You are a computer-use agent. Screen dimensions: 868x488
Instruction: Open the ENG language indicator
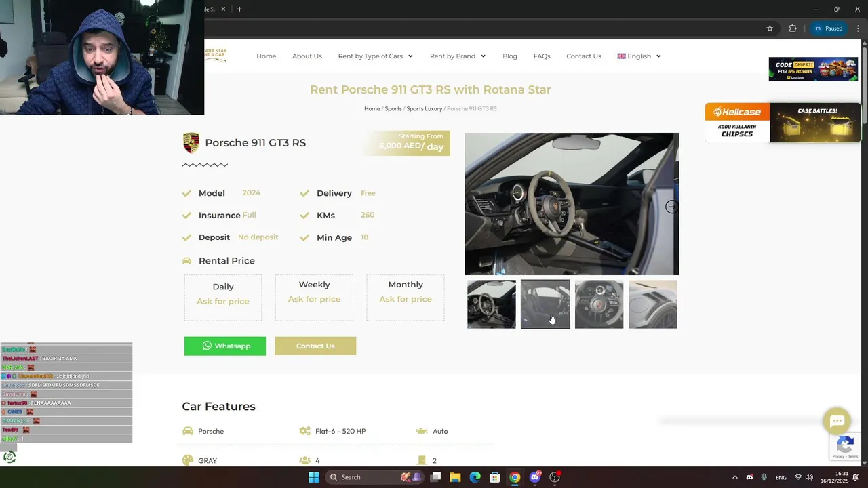781,477
